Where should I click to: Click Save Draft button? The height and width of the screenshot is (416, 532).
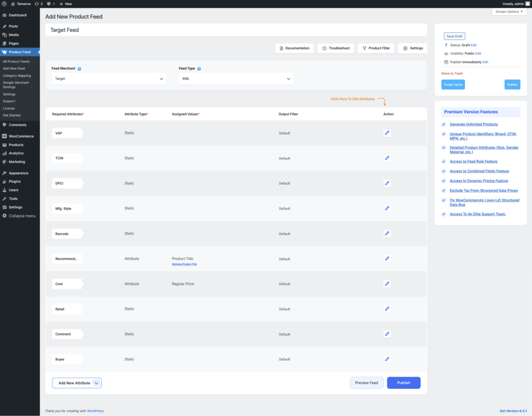[454, 36]
